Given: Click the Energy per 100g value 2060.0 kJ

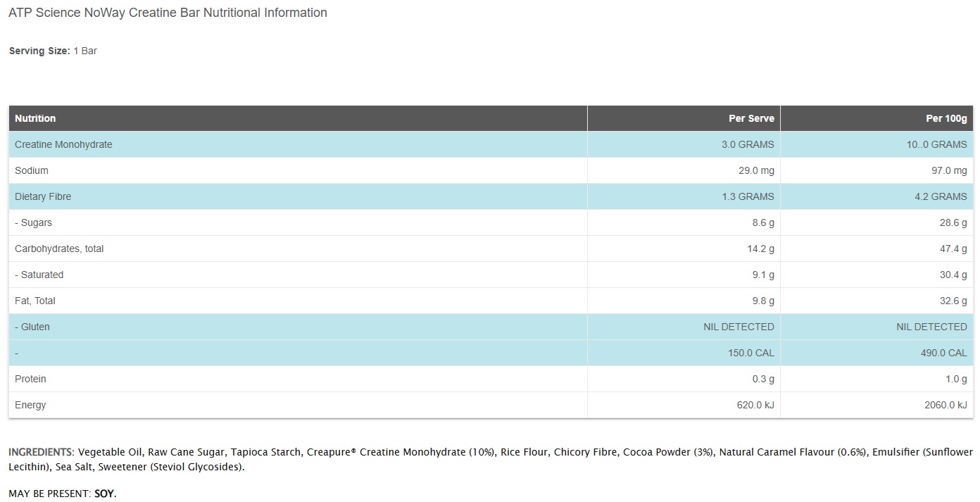Looking at the screenshot, I should click(x=943, y=405).
